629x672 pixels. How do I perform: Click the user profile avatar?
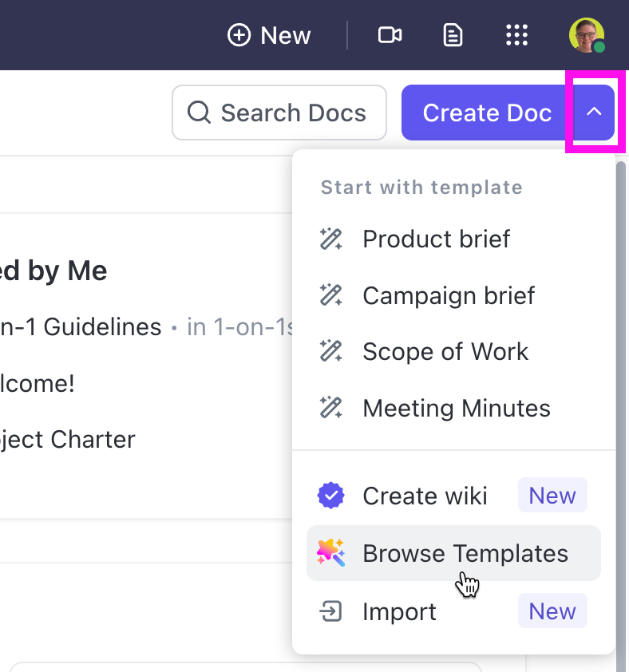(x=586, y=36)
